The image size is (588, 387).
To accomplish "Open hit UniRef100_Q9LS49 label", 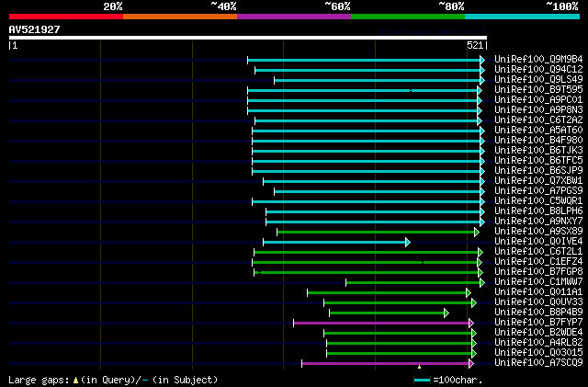I will (x=538, y=80).
